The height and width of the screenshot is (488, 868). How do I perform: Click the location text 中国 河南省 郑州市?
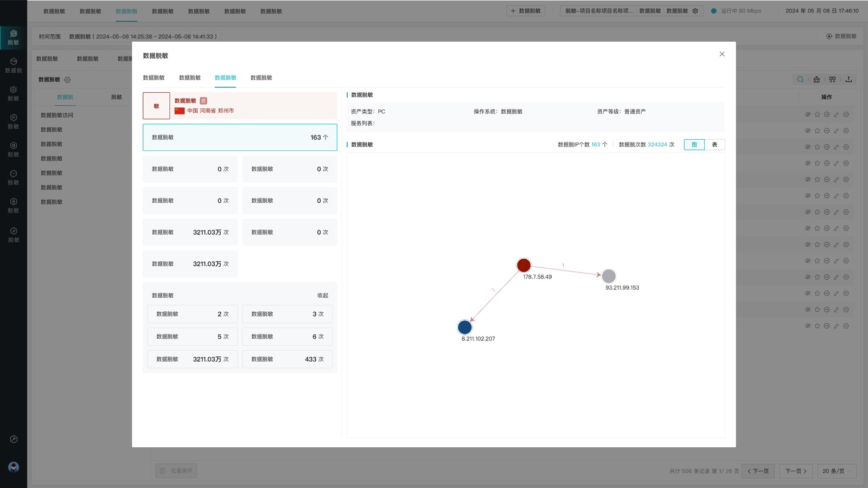tap(210, 111)
